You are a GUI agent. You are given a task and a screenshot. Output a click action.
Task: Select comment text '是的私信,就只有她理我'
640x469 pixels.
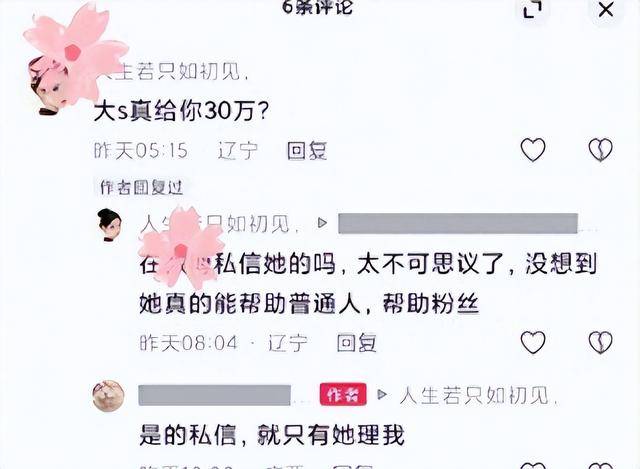pyautogui.click(x=271, y=435)
